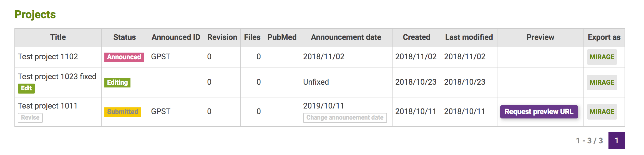Click the Last modified column header
Image resolution: width=644 pixels, height=155 pixels.
[x=469, y=37]
